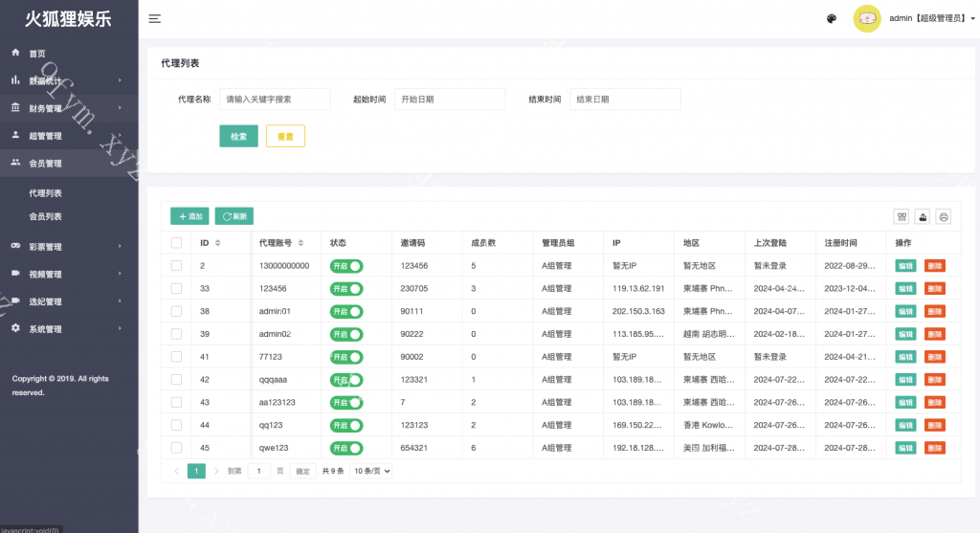Click 确定 pagination confirm button

coord(302,471)
